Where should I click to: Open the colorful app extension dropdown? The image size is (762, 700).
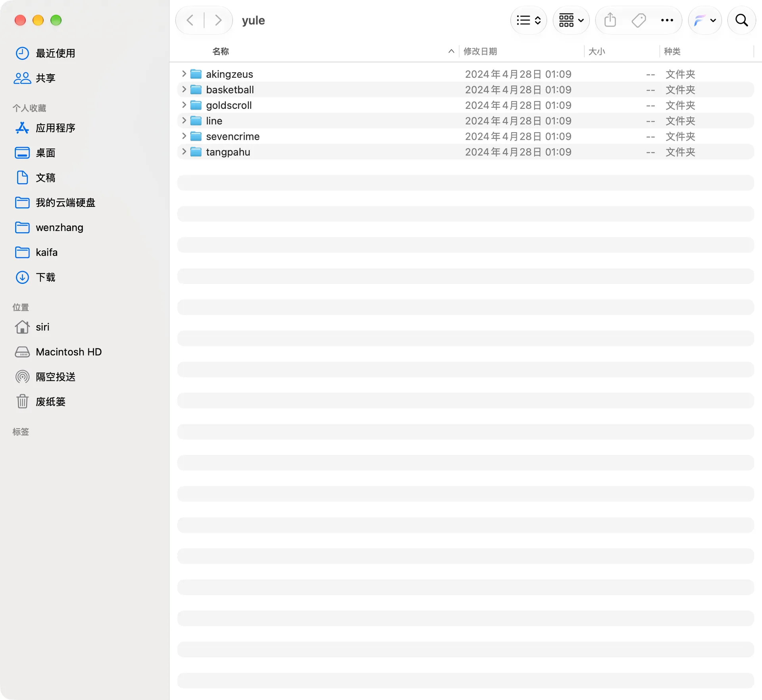point(705,20)
